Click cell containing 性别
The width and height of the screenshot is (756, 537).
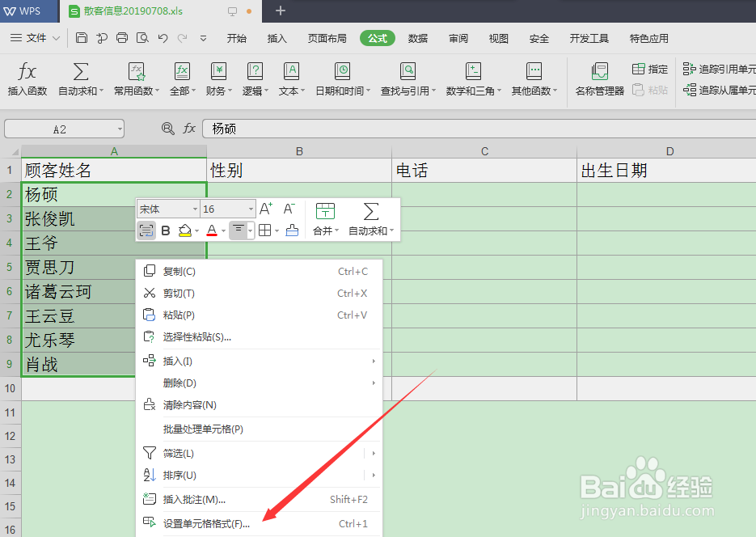(299, 170)
